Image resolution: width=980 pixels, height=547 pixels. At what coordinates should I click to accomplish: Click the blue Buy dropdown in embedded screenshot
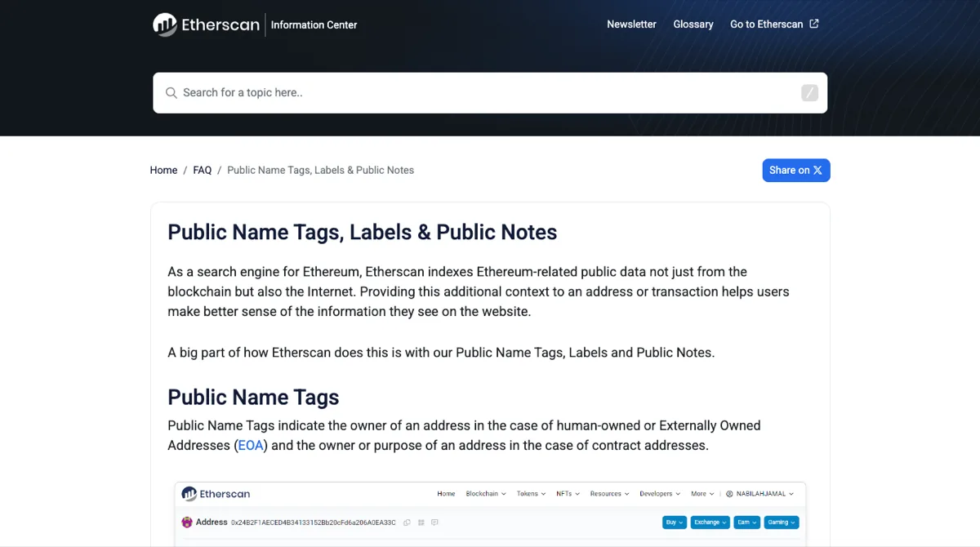pyautogui.click(x=675, y=523)
